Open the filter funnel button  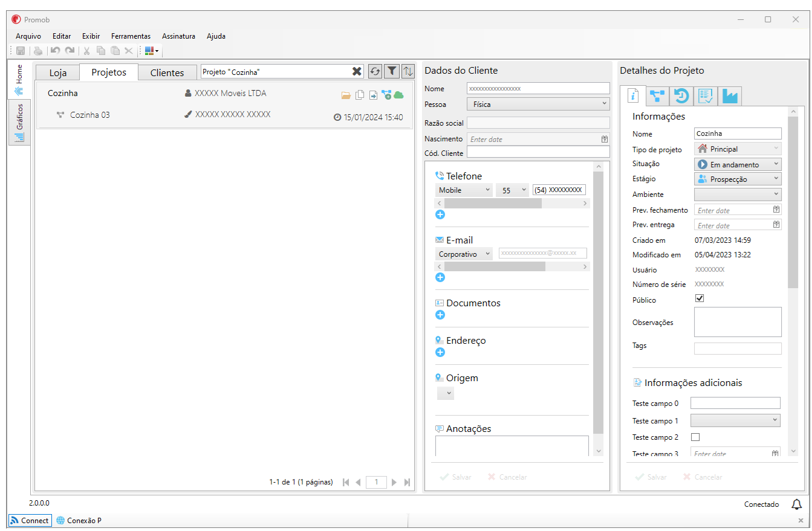[392, 71]
